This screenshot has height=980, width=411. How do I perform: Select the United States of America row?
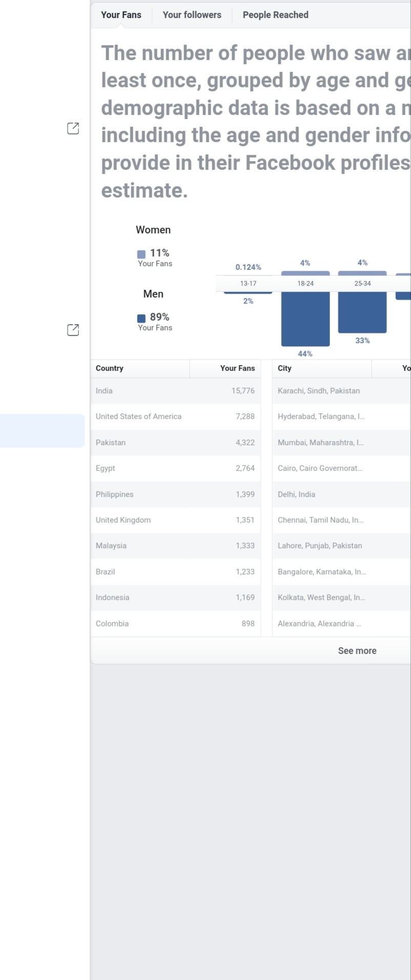[x=175, y=416]
